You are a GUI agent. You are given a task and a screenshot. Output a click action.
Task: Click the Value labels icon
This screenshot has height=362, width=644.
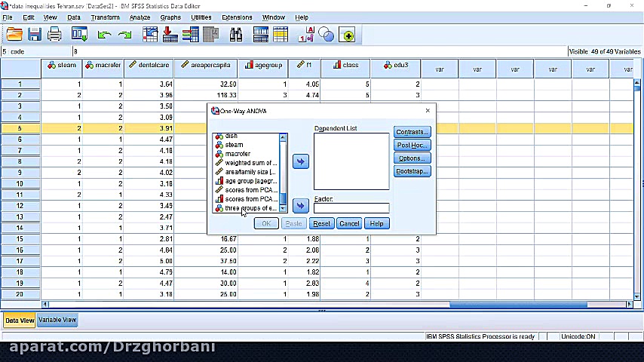(x=306, y=35)
